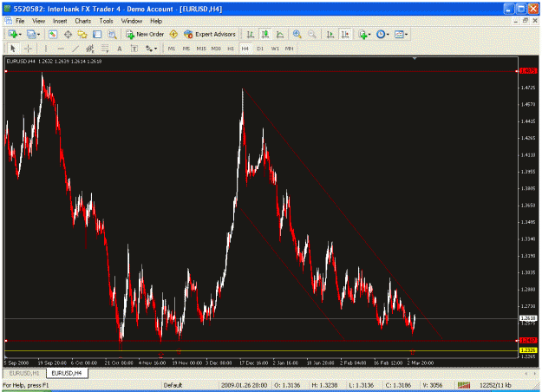Select the Equidistant Channel tool
Viewport: 542px width, 392px height.
pyautogui.click(x=90, y=49)
